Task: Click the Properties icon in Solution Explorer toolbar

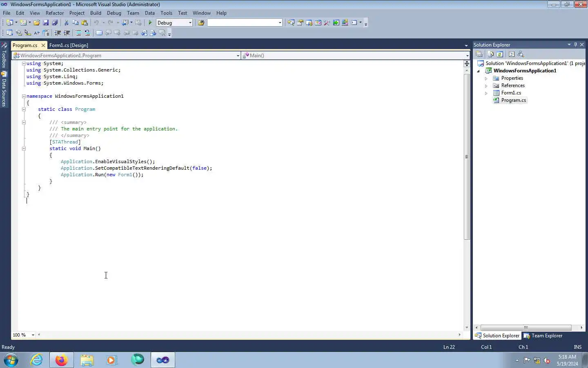Action: (x=479, y=54)
